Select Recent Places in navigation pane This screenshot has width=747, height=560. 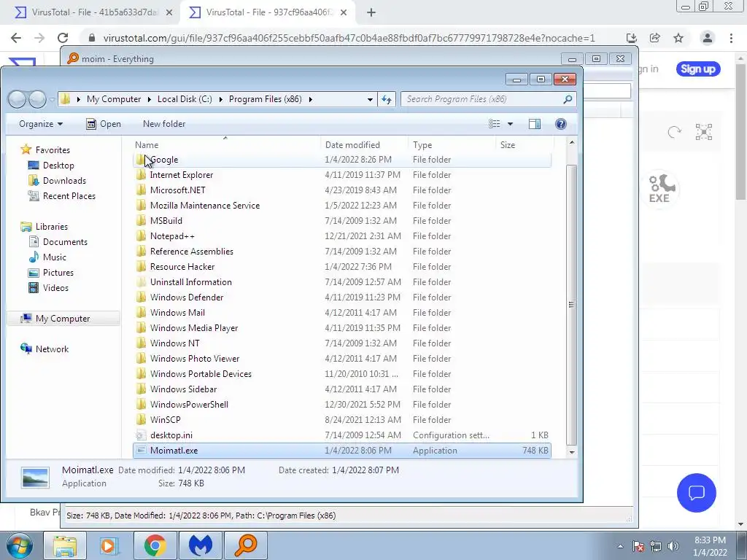coord(69,195)
